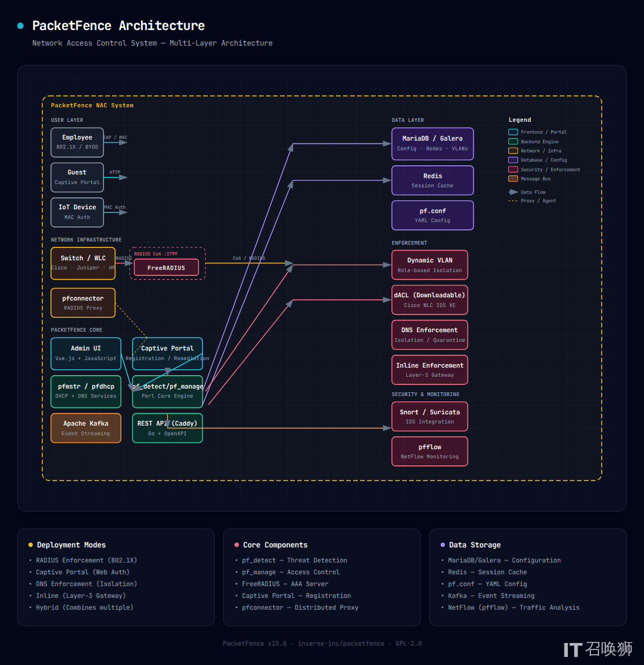The width and height of the screenshot is (644, 665).
Task: Select the DNS Enforcement box
Action: coord(430,335)
